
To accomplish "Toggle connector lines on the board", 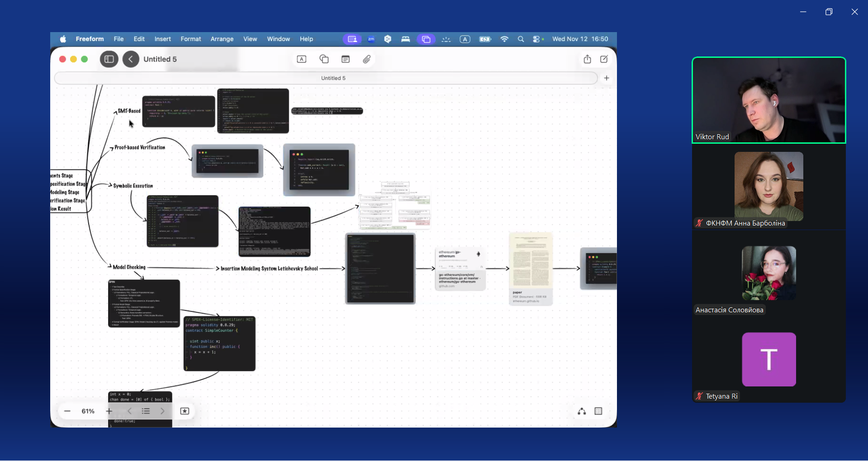I will coord(582,411).
